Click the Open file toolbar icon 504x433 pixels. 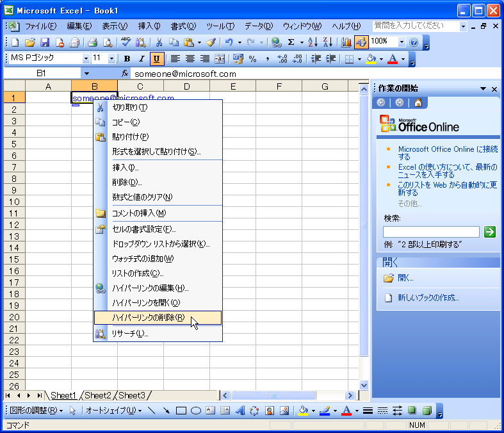(30, 42)
